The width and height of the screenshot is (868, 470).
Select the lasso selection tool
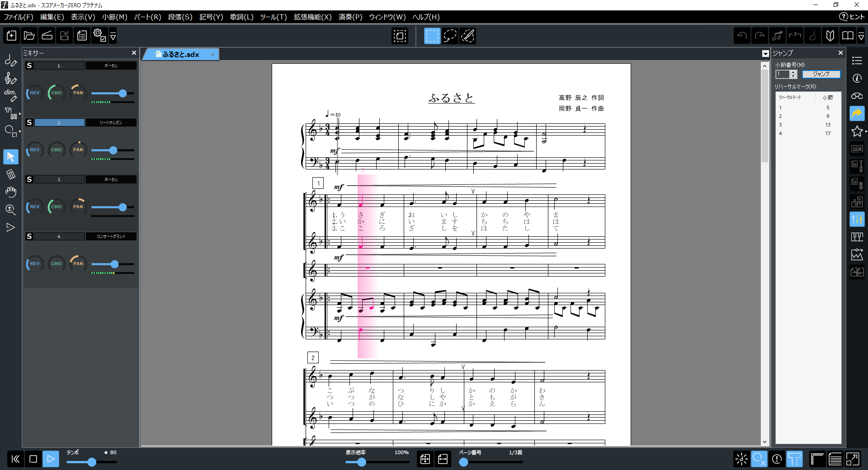[x=450, y=36]
